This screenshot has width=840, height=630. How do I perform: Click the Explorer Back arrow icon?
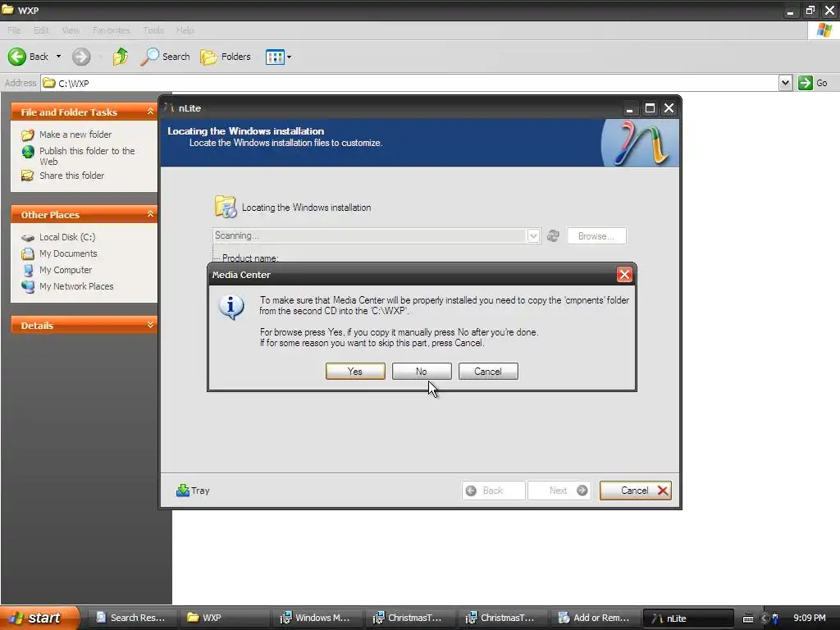click(17, 57)
